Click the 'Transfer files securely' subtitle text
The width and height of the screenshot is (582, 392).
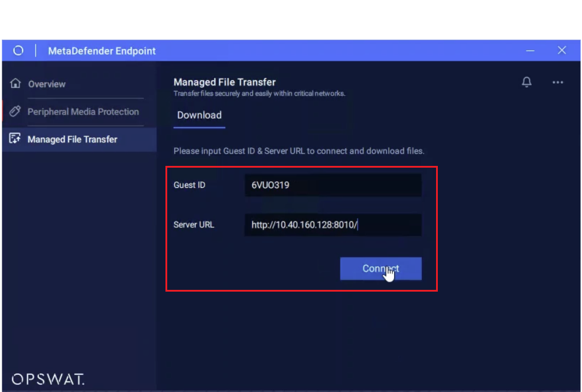[x=259, y=93]
